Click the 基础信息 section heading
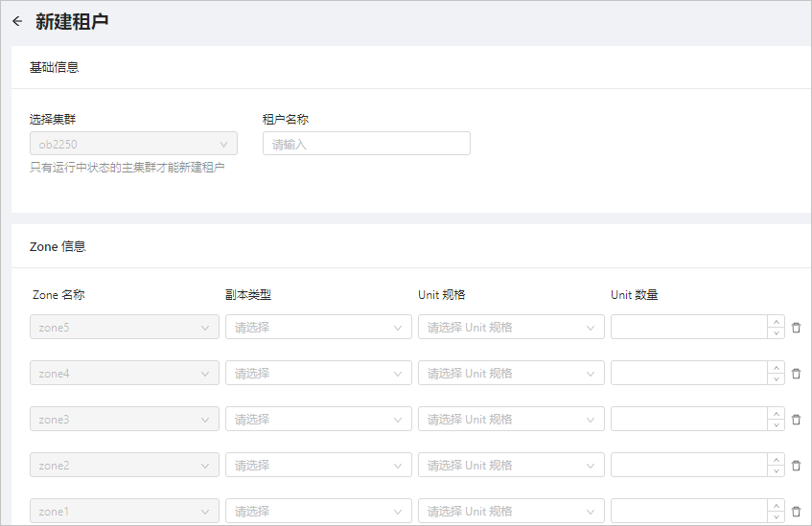The height and width of the screenshot is (526, 812). 55,67
